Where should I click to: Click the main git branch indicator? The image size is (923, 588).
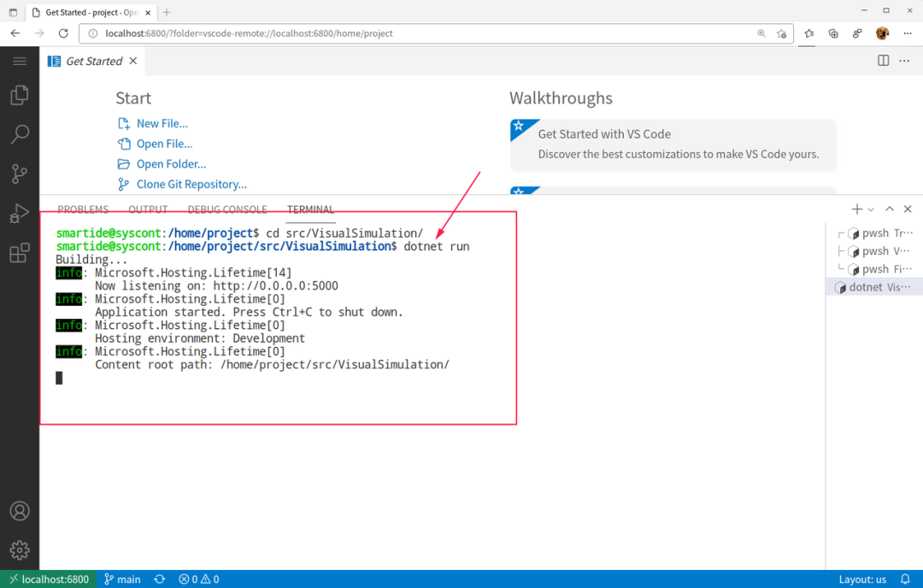[x=122, y=579]
